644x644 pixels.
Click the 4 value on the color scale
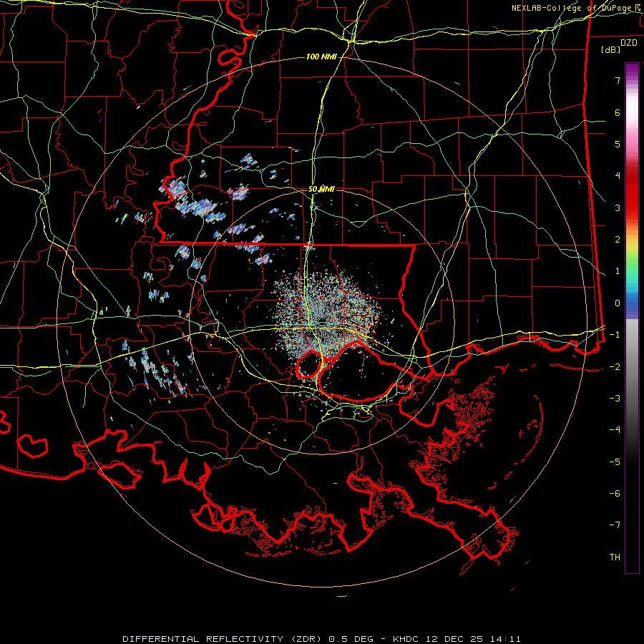[x=618, y=176]
